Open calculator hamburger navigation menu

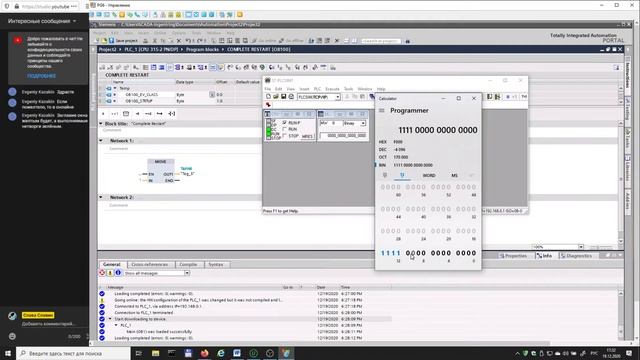point(382,111)
